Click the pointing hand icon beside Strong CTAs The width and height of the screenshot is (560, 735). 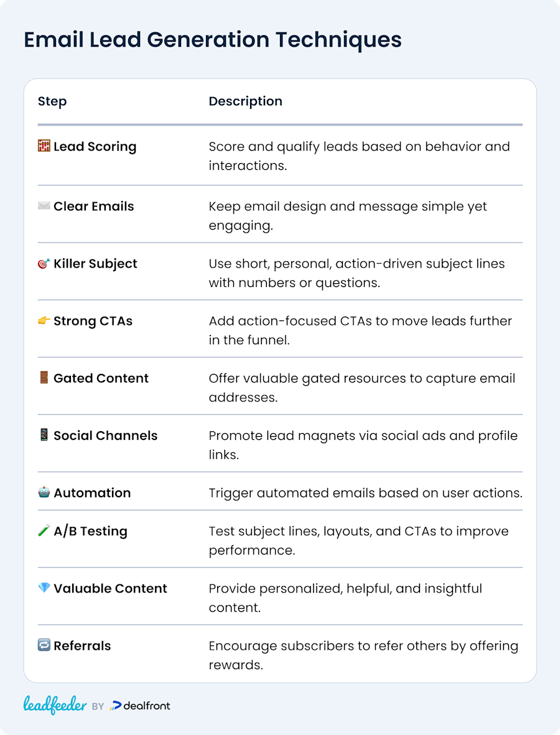[44, 321]
